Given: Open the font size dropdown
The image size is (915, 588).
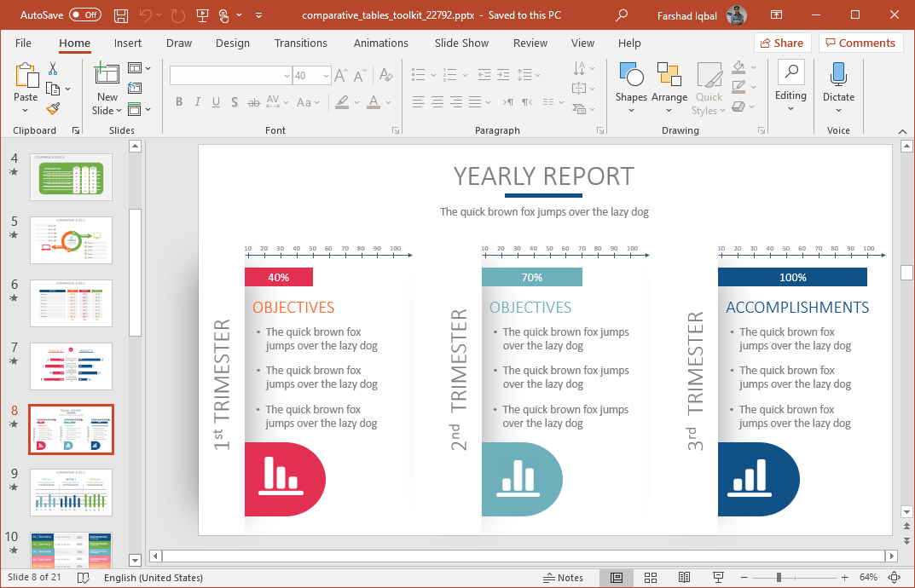Looking at the screenshot, I should tap(325, 76).
